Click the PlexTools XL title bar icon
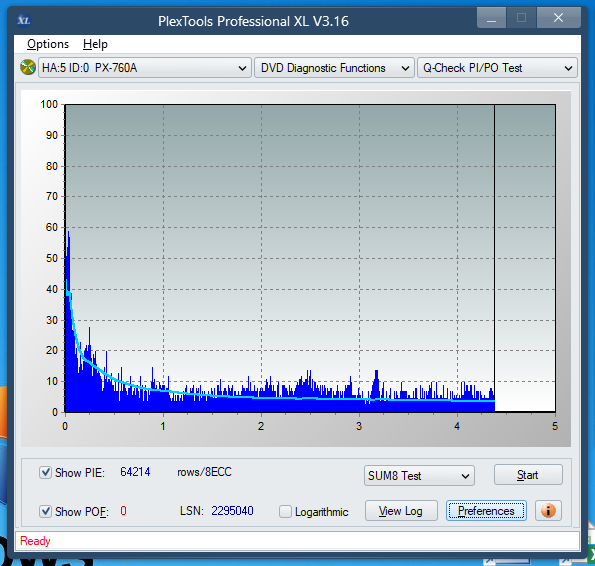This screenshot has height=566, width=595. [x=24, y=20]
